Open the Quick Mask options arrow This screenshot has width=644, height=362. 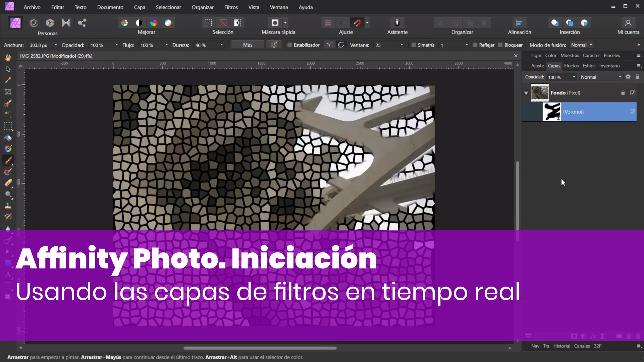285,23
